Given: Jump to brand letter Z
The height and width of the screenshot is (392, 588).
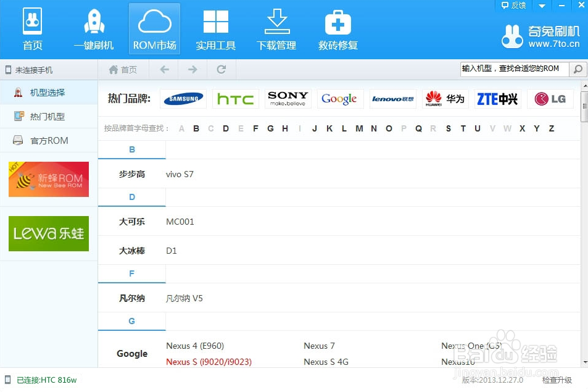Looking at the screenshot, I should 551,128.
